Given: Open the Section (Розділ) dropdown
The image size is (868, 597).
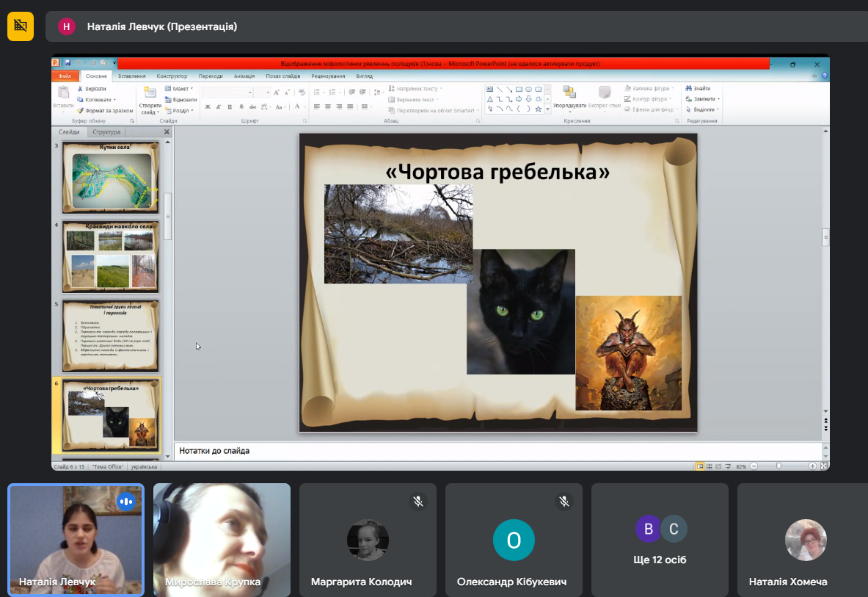Looking at the screenshot, I should coord(180,111).
